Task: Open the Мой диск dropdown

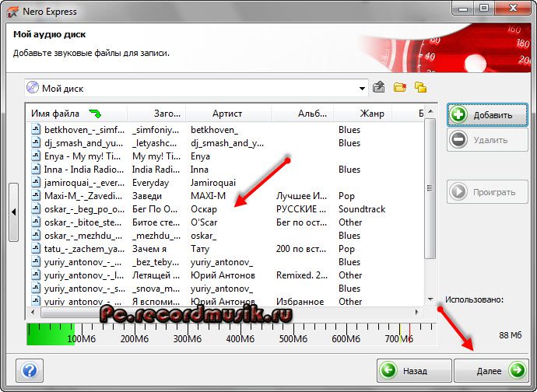Action: tap(362, 89)
